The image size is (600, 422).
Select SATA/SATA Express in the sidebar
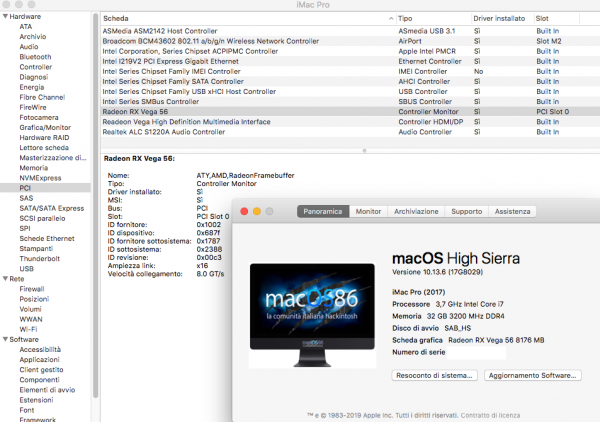52,208
